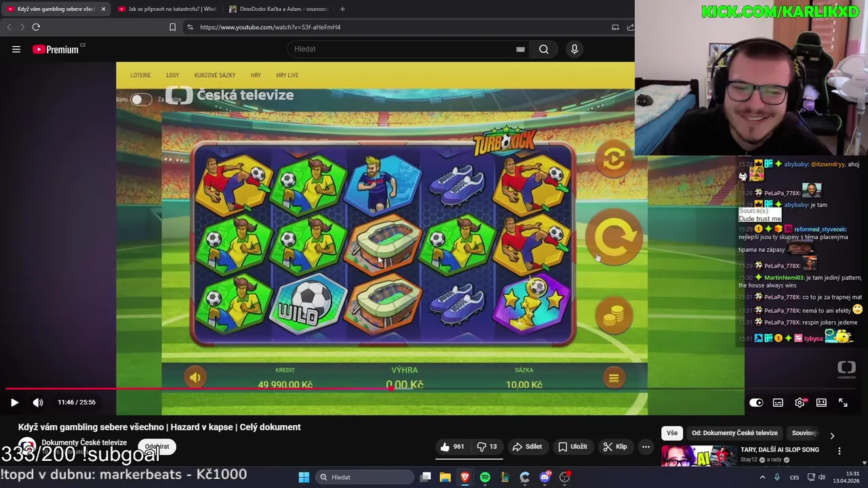Open Spotify from the taskbar

(x=485, y=477)
